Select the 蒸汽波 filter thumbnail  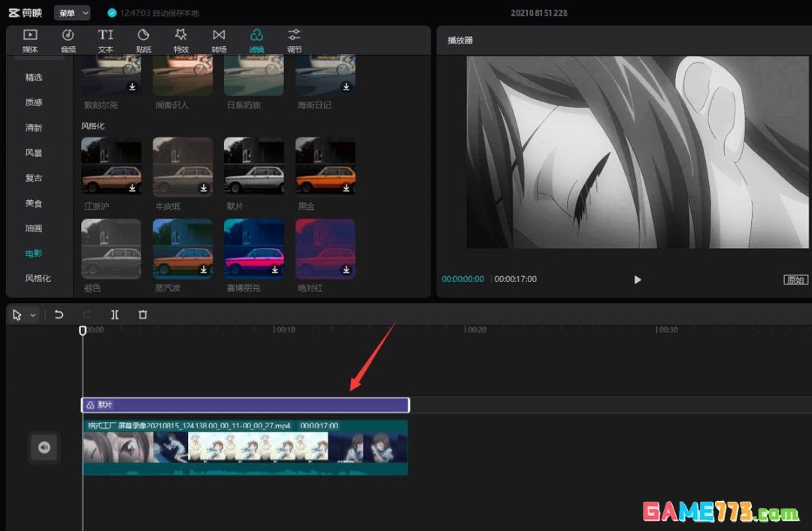183,249
